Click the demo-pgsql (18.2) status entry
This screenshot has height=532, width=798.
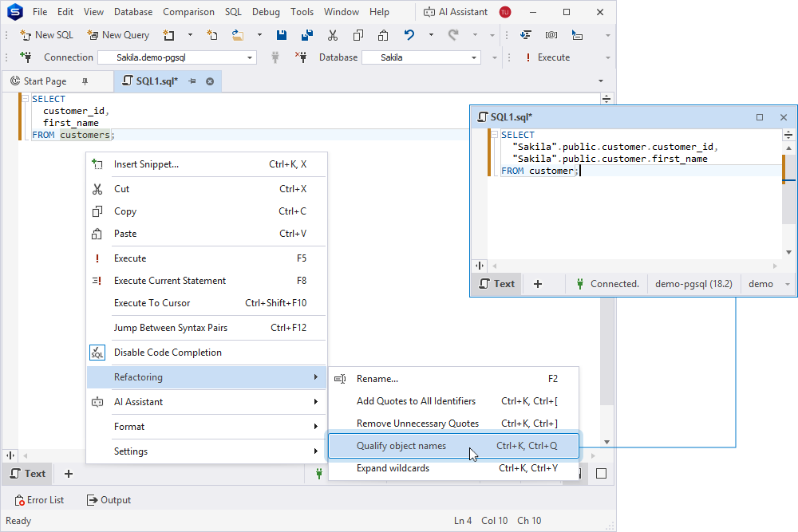pyautogui.click(x=693, y=284)
